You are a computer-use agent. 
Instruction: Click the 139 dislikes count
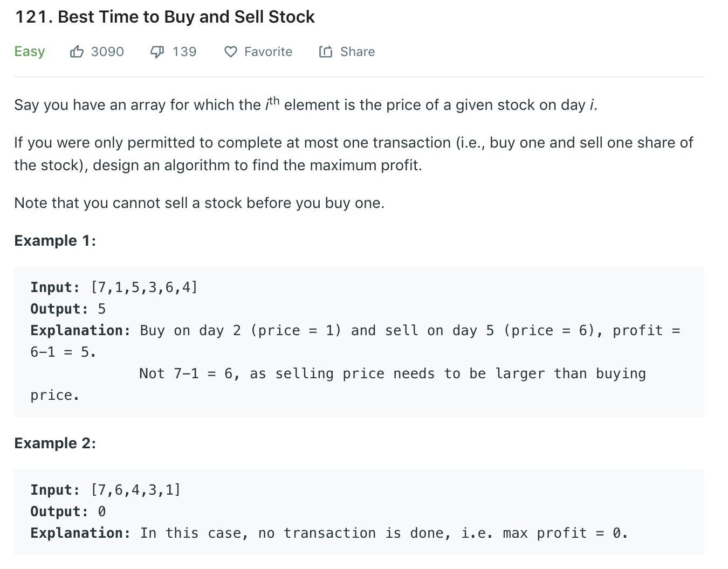point(184,52)
